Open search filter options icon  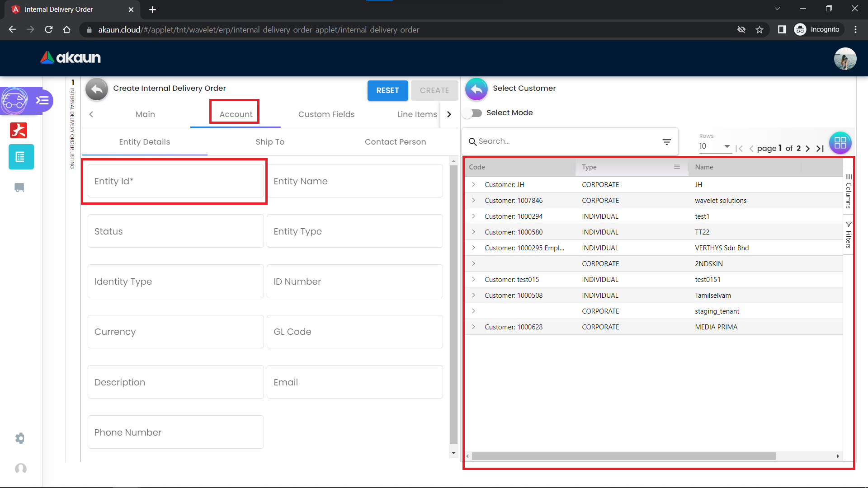tap(666, 142)
